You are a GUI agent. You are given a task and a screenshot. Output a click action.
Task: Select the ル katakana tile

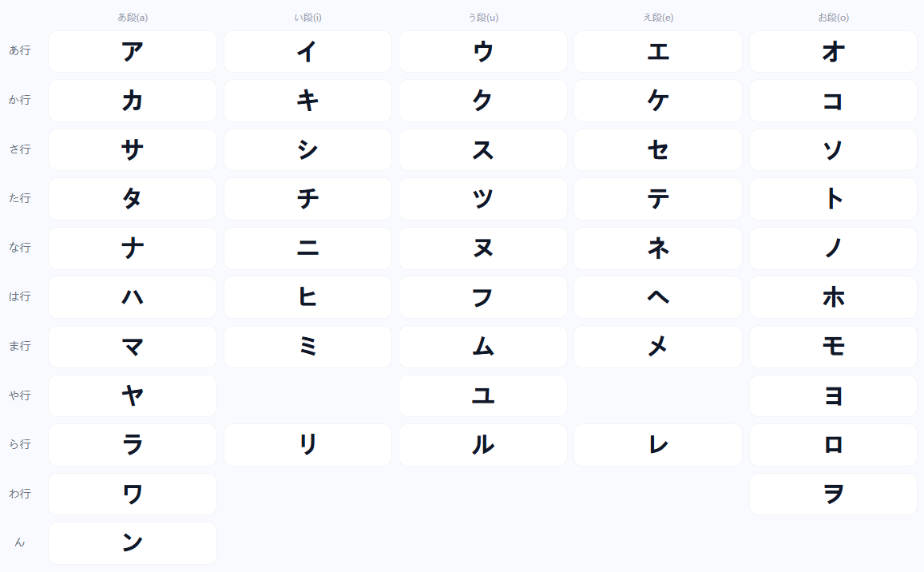(483, 445)
